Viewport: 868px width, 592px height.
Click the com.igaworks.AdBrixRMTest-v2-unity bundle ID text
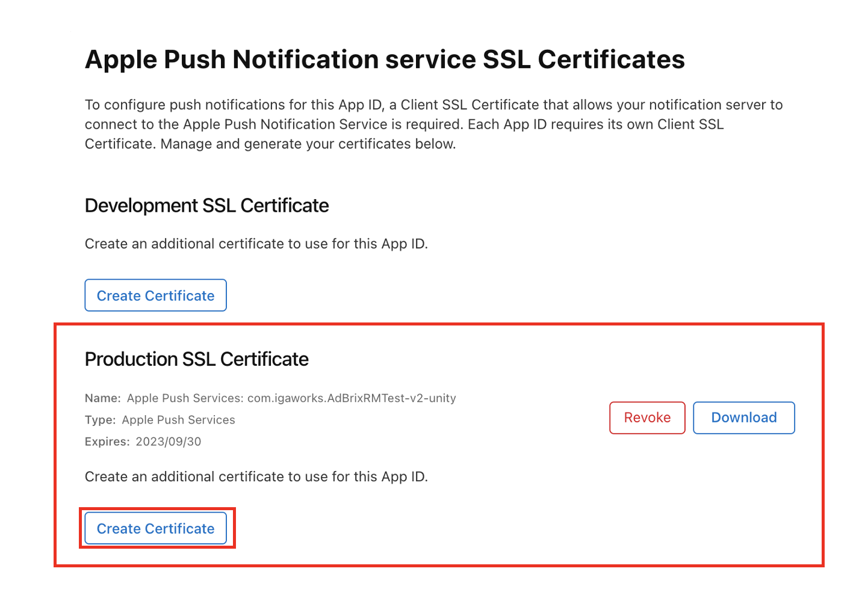tap(352, 398)
